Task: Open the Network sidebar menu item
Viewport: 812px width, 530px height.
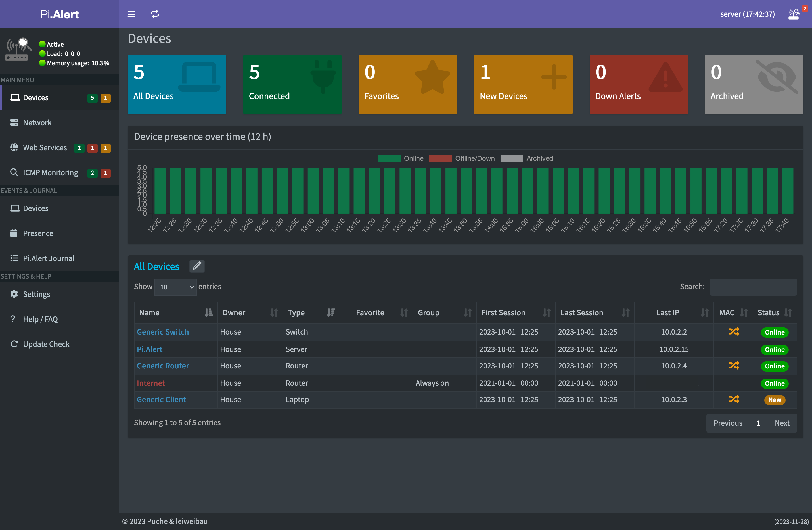Action: pos(37,122)
